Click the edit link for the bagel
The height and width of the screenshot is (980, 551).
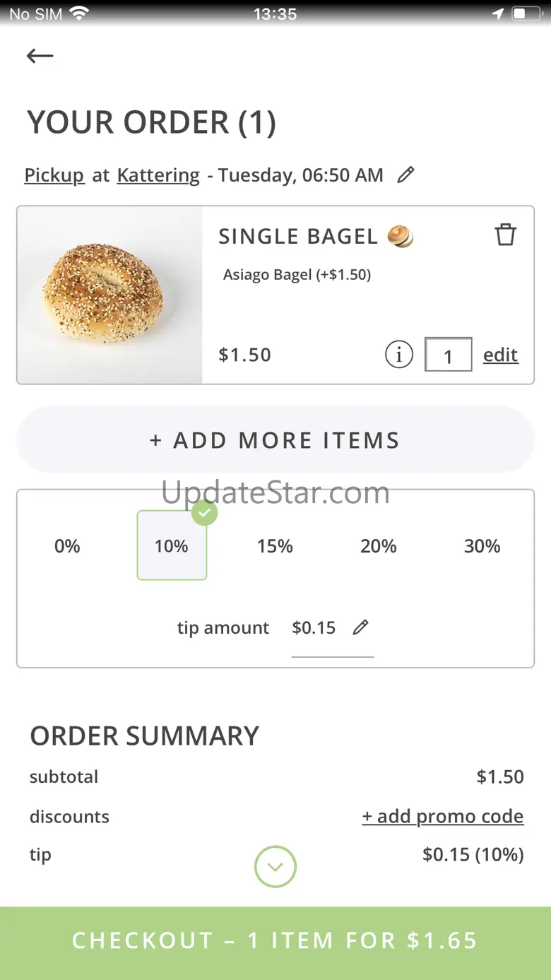click(x=500, y=355)
